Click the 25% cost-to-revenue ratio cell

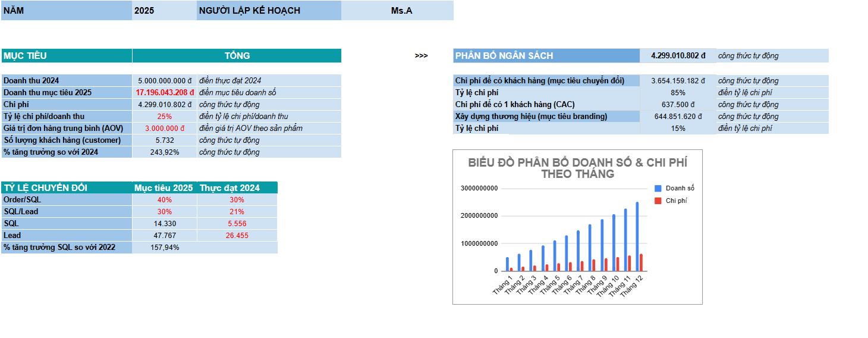[165, 117]
